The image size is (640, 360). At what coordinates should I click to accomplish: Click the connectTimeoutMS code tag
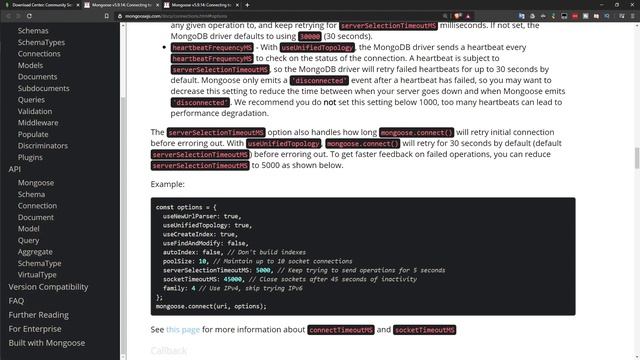click(341, 330)
